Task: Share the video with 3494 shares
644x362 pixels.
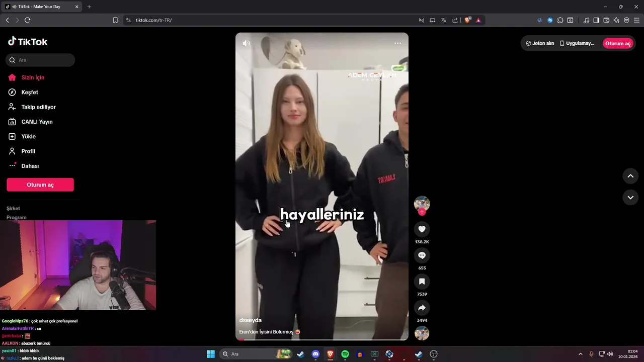Action: tap(422, 308)
